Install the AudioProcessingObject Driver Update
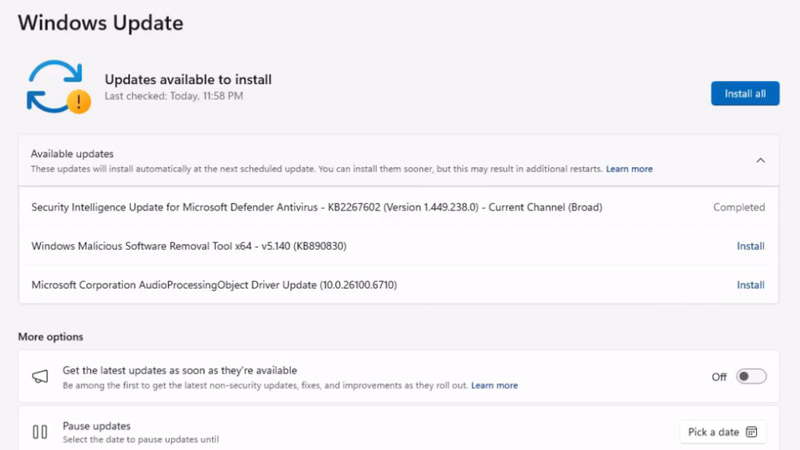The width and height of the screenshot is (800, 450). pos(751,285)
